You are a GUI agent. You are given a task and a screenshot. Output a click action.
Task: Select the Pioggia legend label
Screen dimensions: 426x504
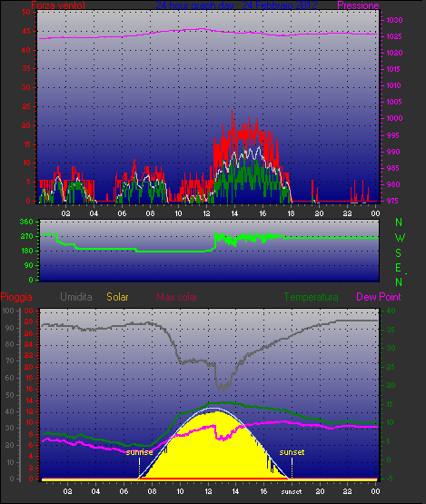click(x=16, y=297)
